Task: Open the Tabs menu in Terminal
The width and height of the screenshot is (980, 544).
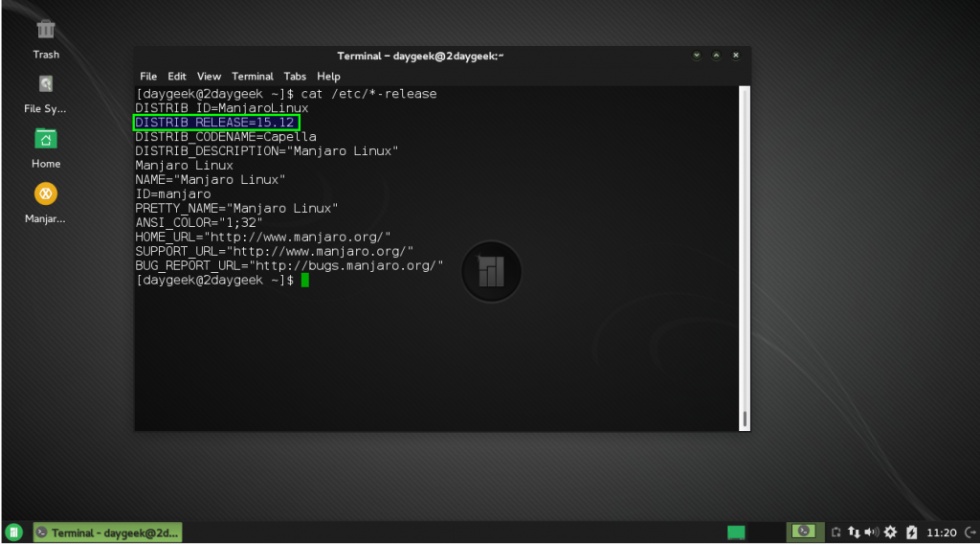Action: tap(295, 77)
